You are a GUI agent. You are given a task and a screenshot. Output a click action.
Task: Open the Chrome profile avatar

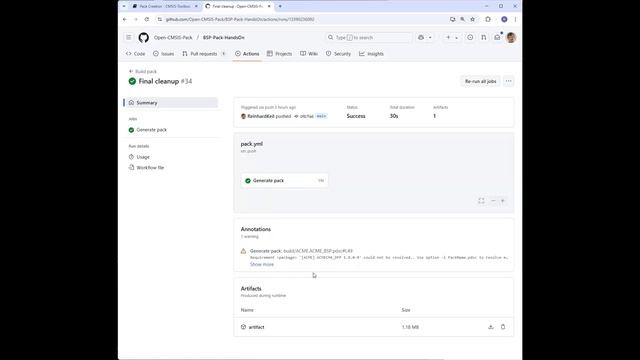pos(504,19)
